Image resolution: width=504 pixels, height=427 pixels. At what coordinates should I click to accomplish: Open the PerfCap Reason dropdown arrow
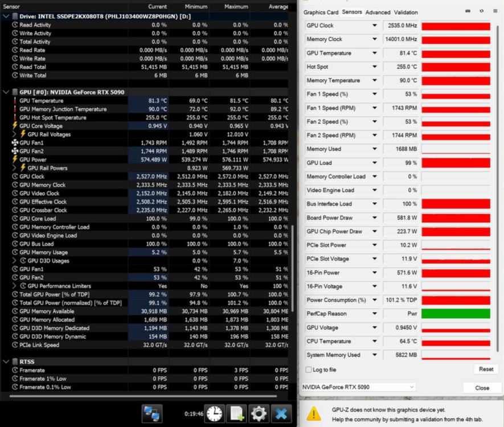(x=375, y=314)
